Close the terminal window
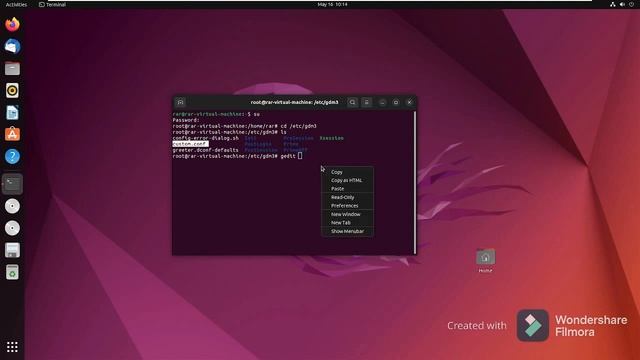This screenshot has width=640, height=360. coord(409,102)
